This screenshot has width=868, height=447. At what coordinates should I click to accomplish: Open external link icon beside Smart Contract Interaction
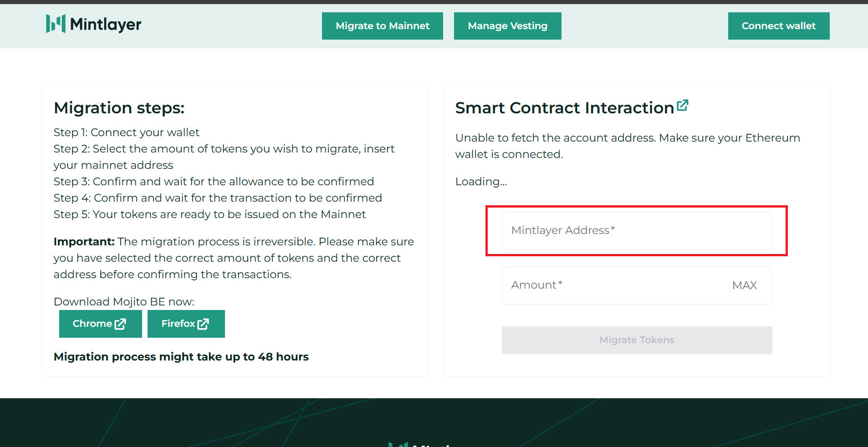pyautogui.click(x=682, y=106)
